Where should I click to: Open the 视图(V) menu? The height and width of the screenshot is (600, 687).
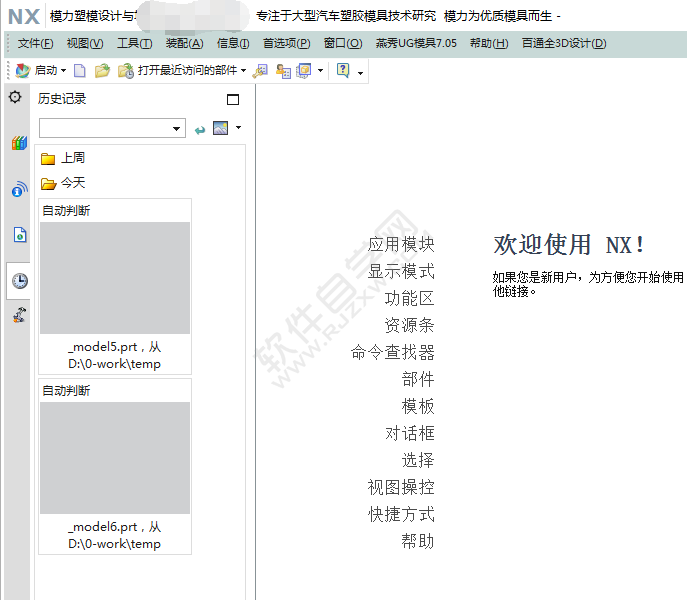85,43
